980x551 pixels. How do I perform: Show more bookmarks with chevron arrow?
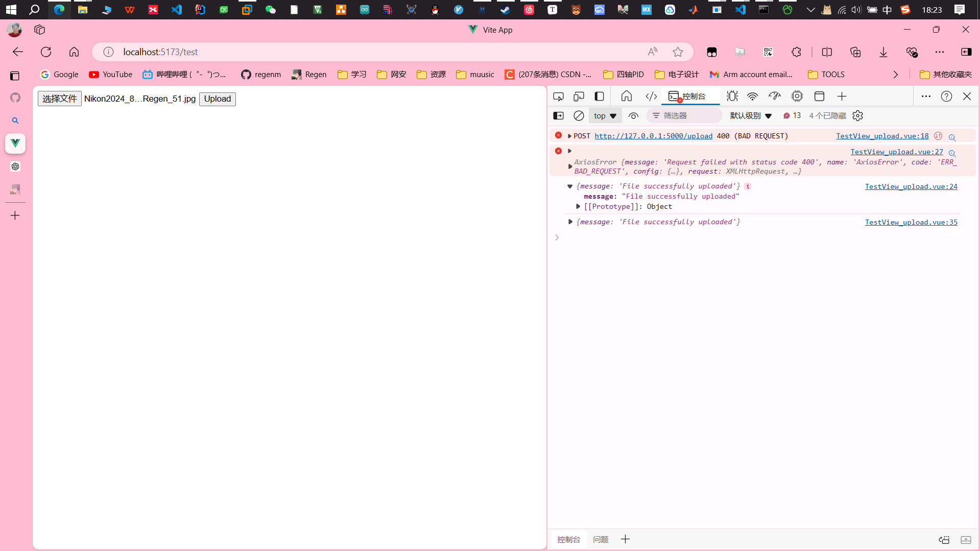895,75
